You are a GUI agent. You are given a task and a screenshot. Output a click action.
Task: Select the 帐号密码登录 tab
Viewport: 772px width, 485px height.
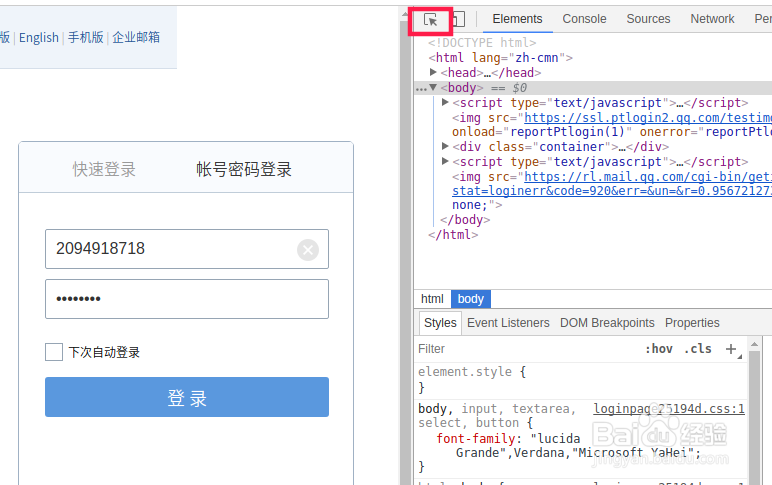244,169
